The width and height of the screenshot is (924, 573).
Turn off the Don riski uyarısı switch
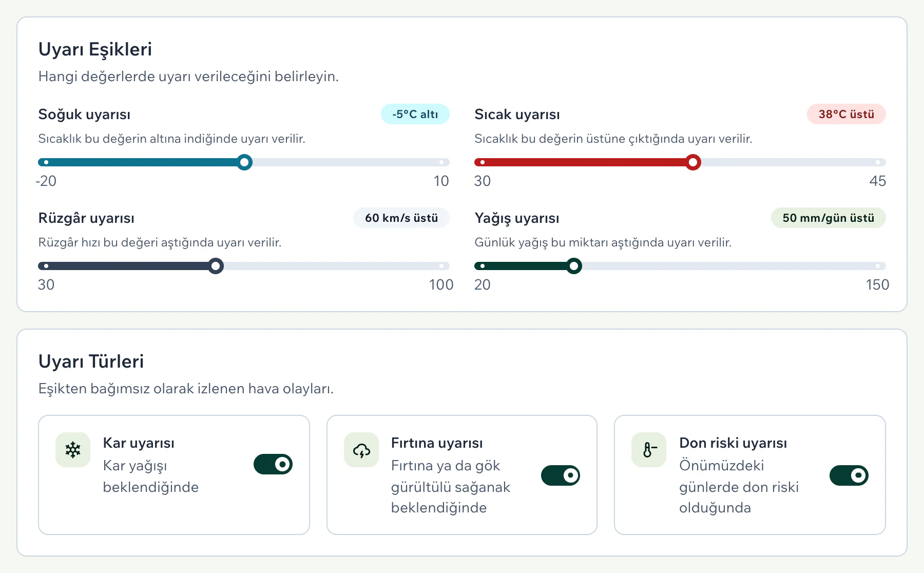click(x=849, y=475)
